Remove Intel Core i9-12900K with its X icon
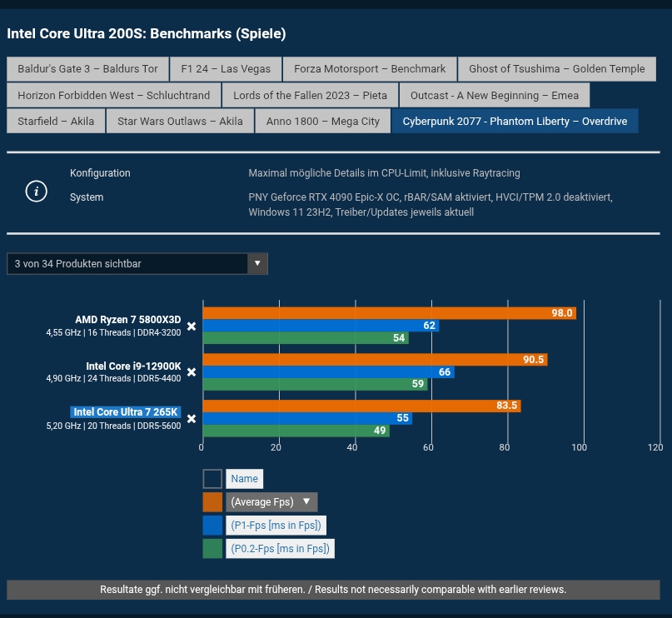The image size is (672, 618). pyautogui.click(x=192, y=372)
